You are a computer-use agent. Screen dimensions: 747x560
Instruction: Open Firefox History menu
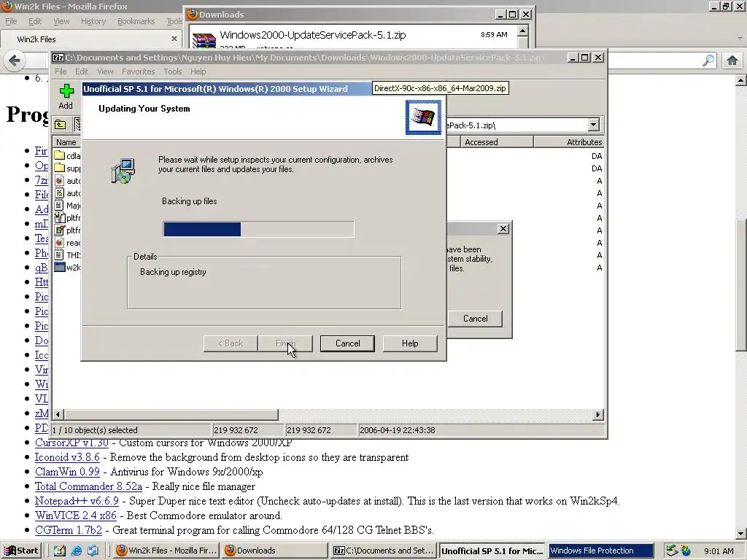click(93, 21)
